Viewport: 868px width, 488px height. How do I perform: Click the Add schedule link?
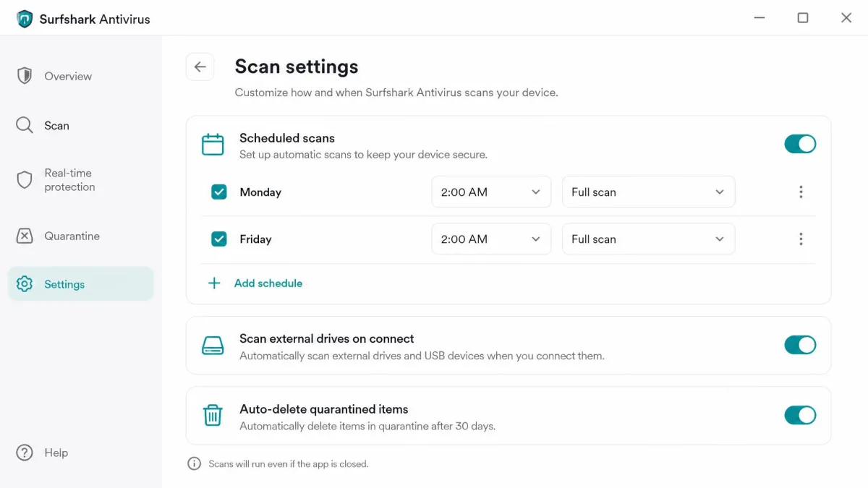268,283
